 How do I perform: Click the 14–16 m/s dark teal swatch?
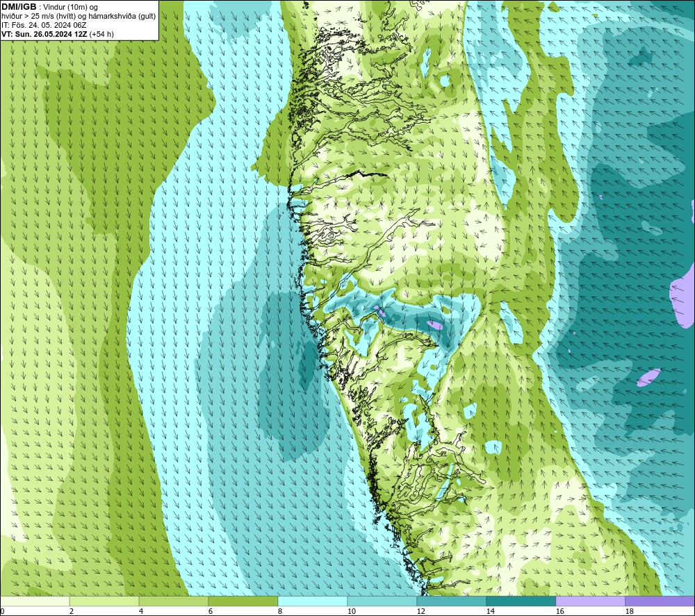click(x=521, y=601)
